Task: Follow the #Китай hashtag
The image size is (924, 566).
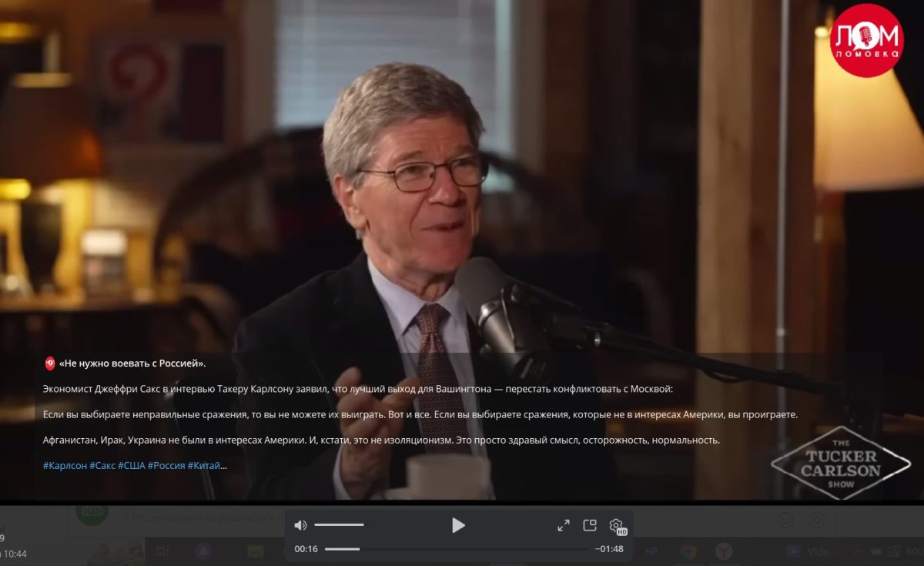Action: coord(203,466)
